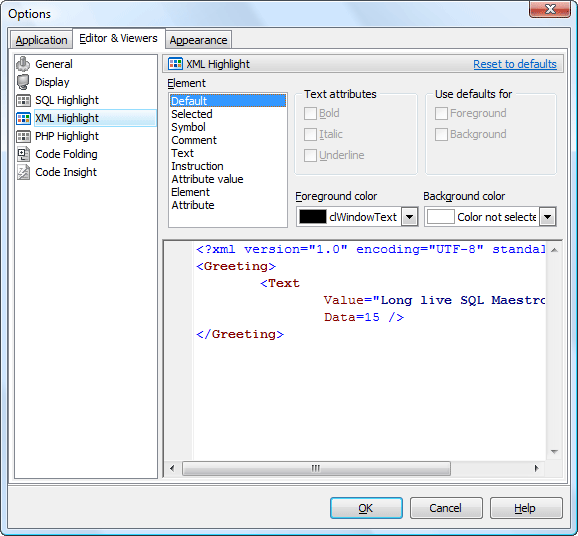Open Code Insight via its icon
Viewport: 578px width, 536px height.
(x=24, y=172)
